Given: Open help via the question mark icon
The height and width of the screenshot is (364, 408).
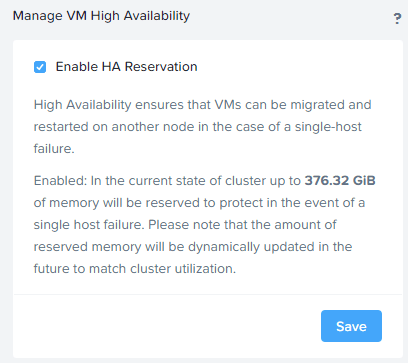Looking at the screenshot, I should pos(397,19).
